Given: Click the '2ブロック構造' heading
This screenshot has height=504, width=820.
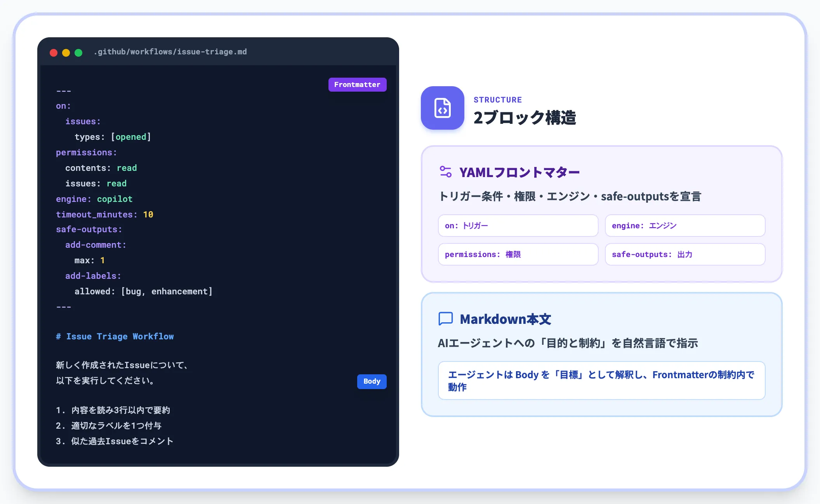Looking at the screenshot, I should (525, 117).
